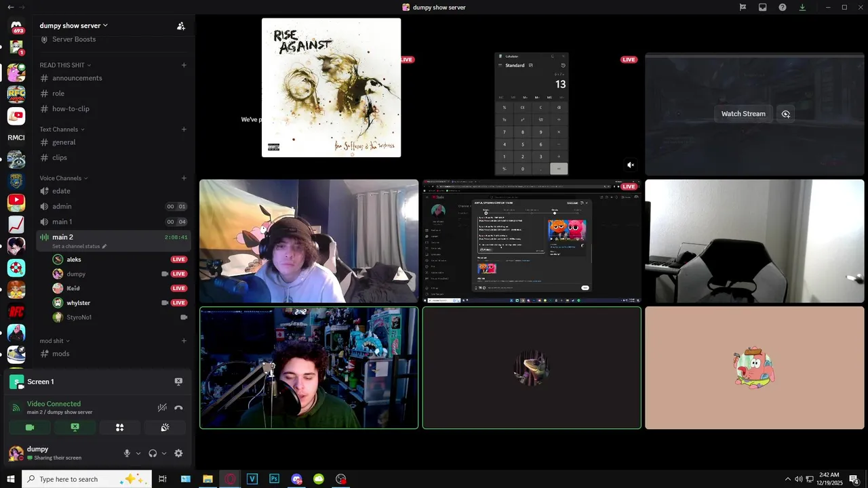The width and height of the screenshot is (868, 488).
Task: Create channel plus in Text Channels
Action: (184, 129)
